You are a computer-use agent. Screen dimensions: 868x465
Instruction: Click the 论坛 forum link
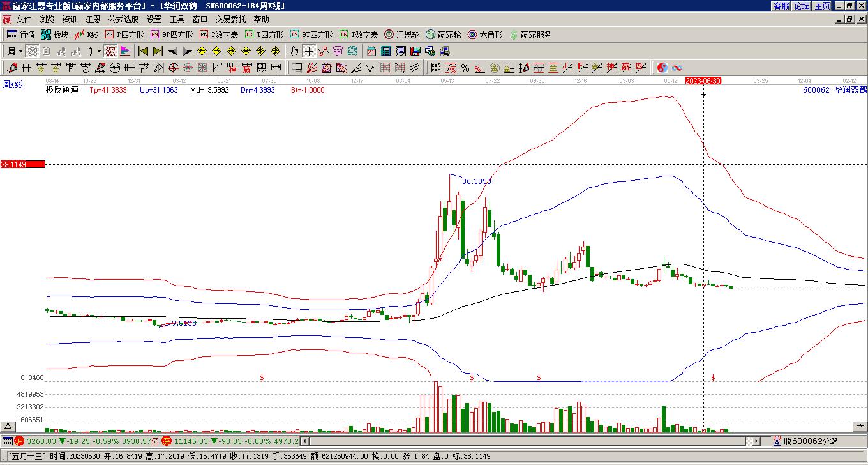click(802, 6)
